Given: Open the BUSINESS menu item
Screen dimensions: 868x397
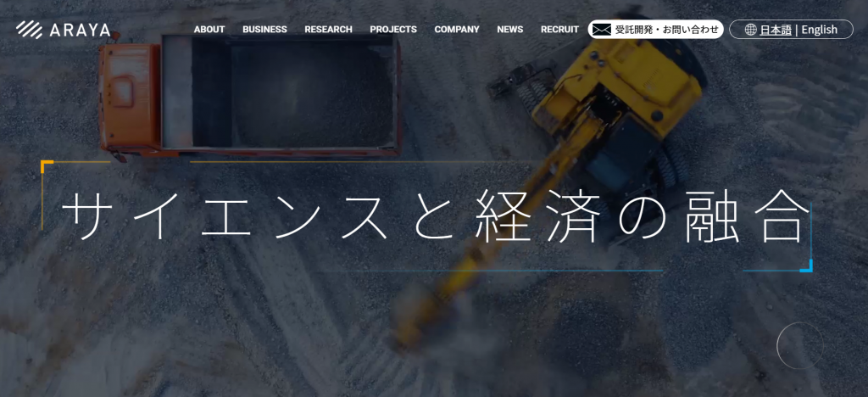Looking at the screenshot, I should (264, 30).
